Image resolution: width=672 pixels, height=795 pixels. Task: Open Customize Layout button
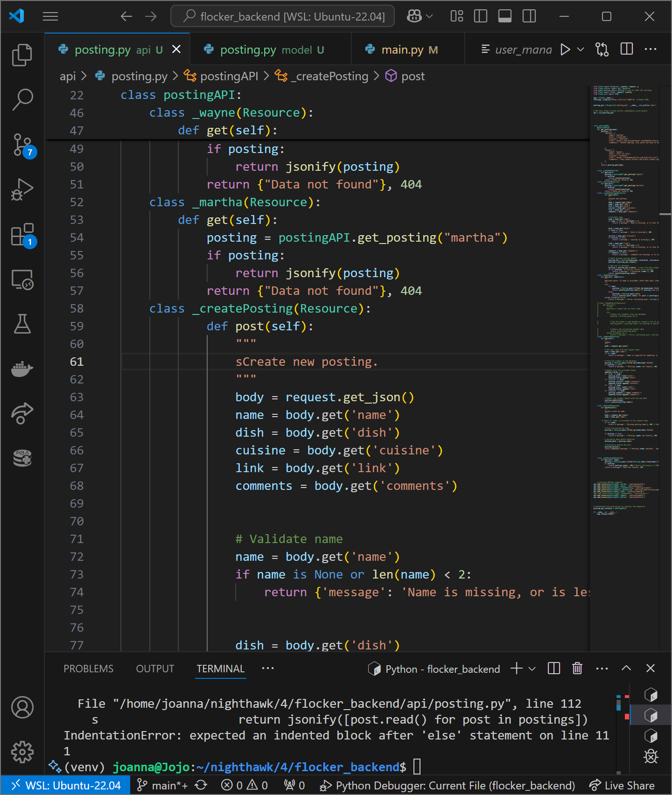click(x=457, y=16)
